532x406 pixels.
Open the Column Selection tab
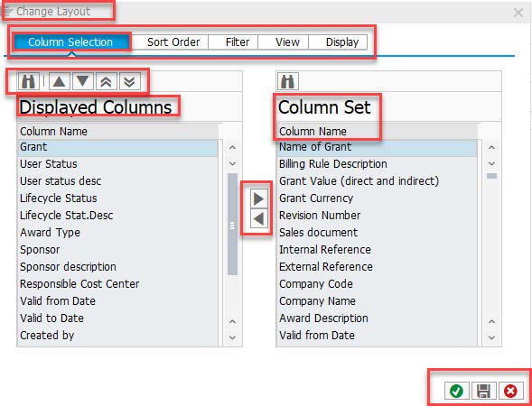pyautogui.click(x=70, y=42)
